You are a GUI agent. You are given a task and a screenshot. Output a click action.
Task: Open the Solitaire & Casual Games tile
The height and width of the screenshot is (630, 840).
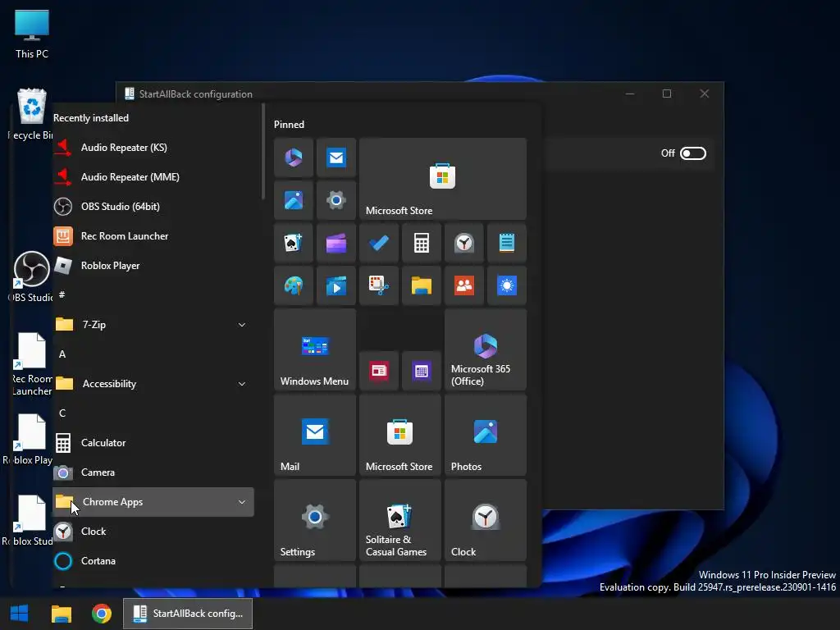coord(400,520)
